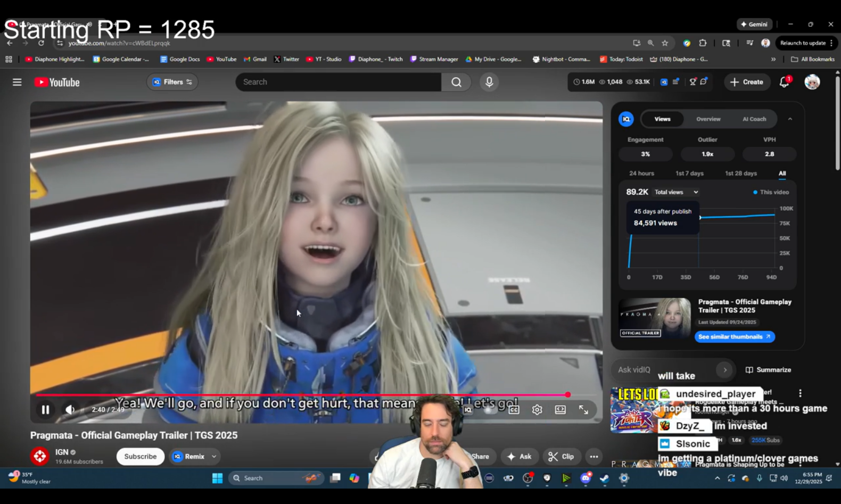Viewport: 841px width, 504px height.
Task: Toggle the vidIQ Filters button
Action: click(172, 82)
